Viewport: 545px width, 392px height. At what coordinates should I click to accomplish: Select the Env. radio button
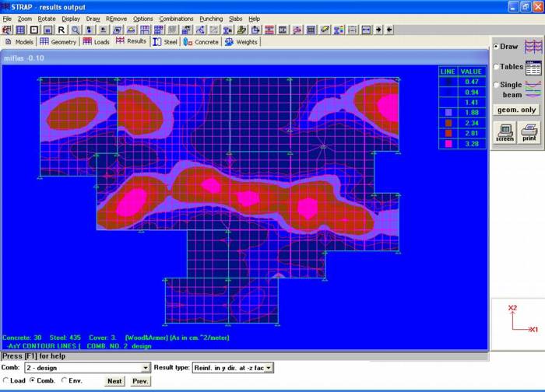64,380
